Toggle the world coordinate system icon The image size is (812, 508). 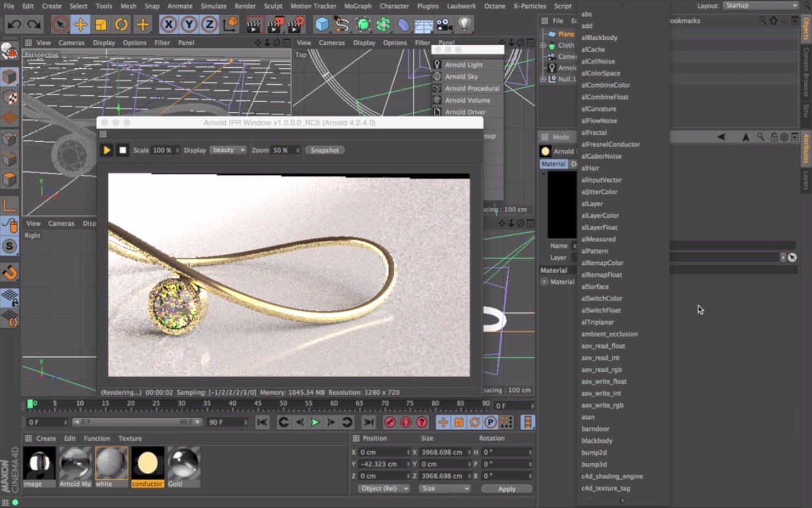pyautogui.click(x=230, y=25)
